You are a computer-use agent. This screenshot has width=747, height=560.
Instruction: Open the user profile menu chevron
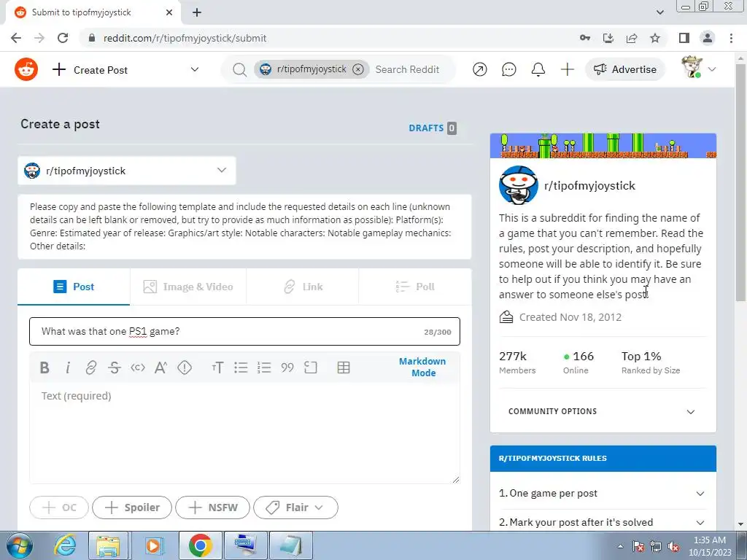712,69
